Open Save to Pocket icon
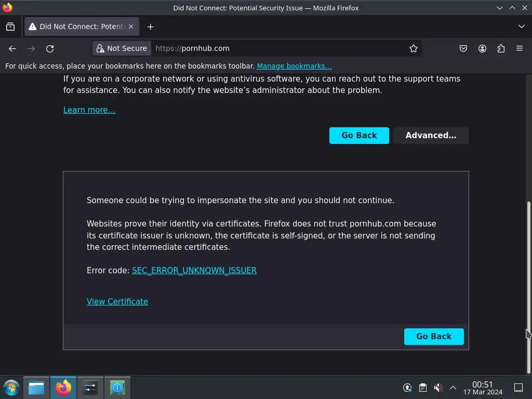 (463, 48)
